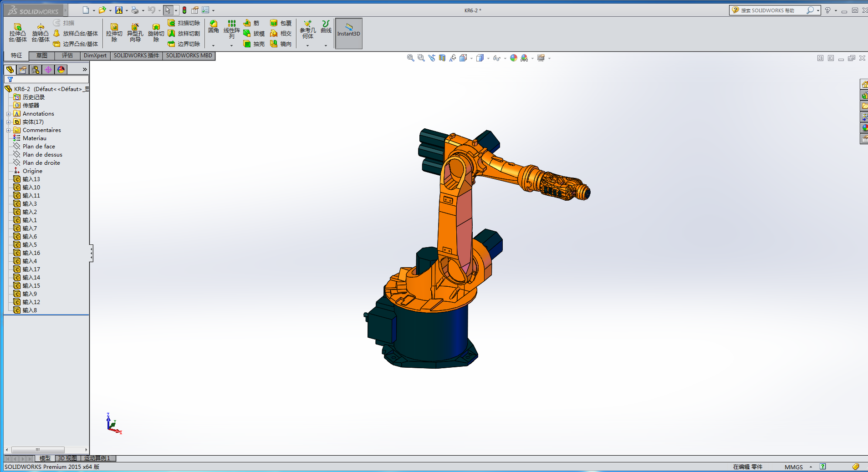Click the Edit Appearance color sphere icon
This screenshot has height=472, width=868.
tap(514, 58)
